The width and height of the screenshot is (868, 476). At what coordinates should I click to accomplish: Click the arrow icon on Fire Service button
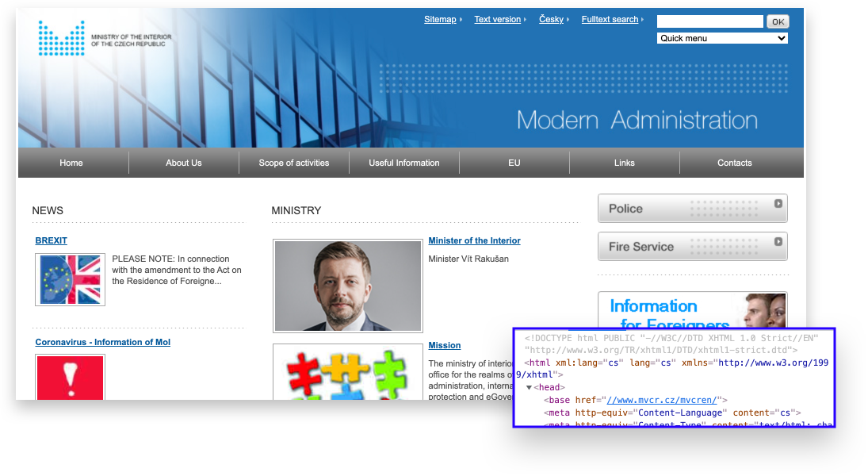click(x=778, y=242)
